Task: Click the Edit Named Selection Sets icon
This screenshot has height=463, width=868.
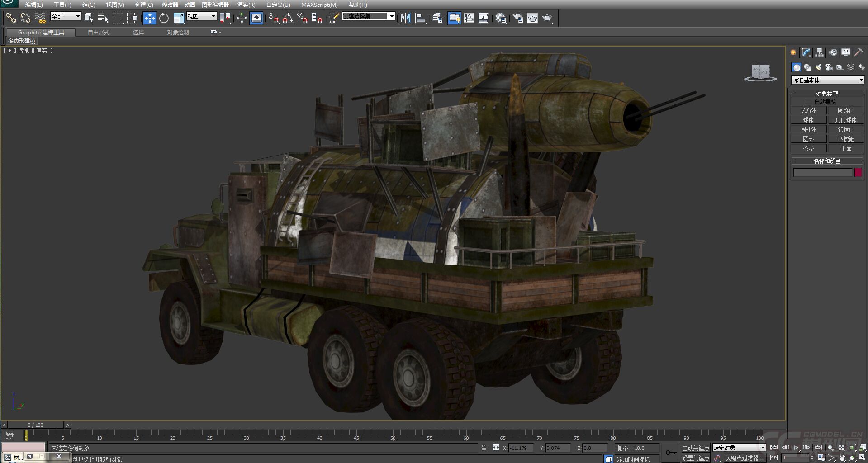Action: point(333,18)
